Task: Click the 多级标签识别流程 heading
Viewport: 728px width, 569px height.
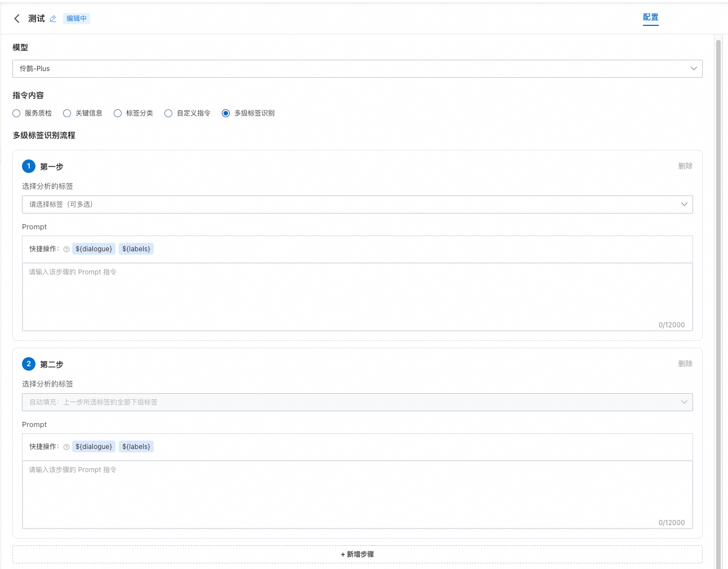Action: click(x=44, y=135)
